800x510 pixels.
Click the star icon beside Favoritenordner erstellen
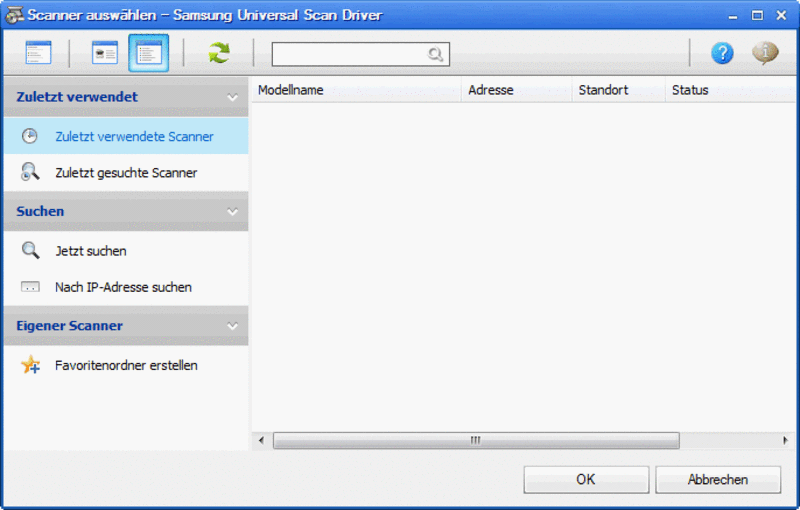pos(30,365)
